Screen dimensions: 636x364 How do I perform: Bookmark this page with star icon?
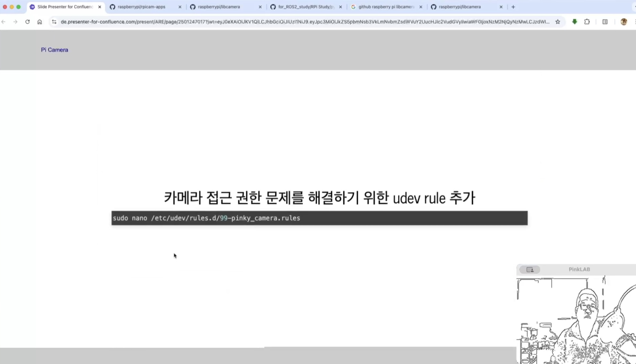point(558,22)
